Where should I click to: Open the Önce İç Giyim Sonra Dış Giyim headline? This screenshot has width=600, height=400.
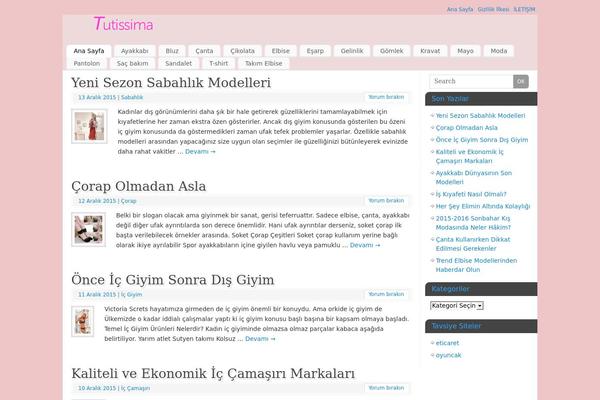coord(173,280)
